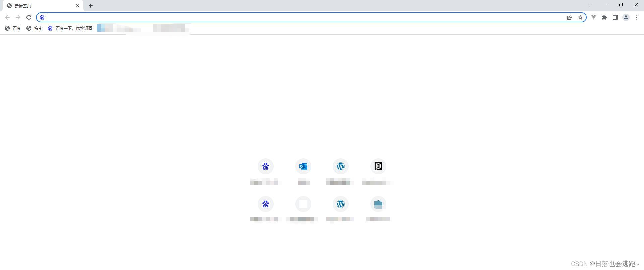Minimize the Chrome window
This screenshot has height=270, width=644.
point(605,5)
